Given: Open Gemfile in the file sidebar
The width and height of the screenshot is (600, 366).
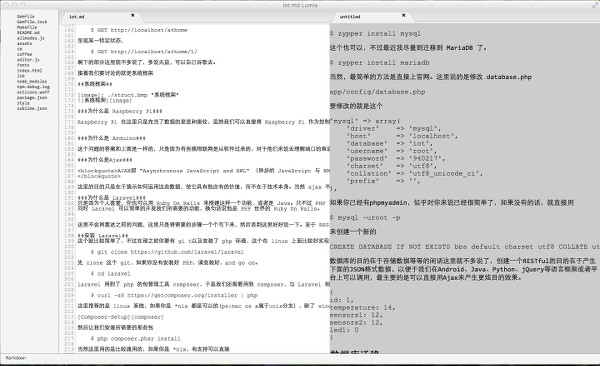Looking at the screenshot, I should point(26,16).
